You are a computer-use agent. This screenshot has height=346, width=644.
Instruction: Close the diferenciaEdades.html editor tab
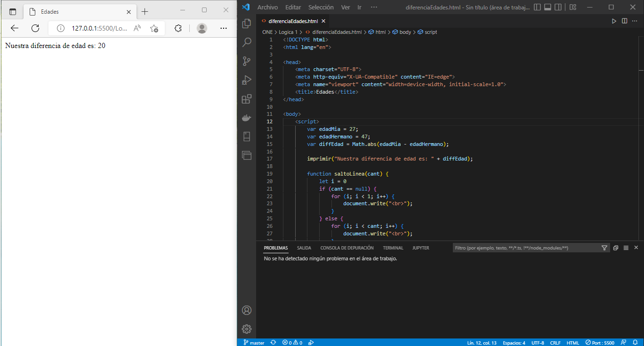pyautogui.click(x=323, y=21)
